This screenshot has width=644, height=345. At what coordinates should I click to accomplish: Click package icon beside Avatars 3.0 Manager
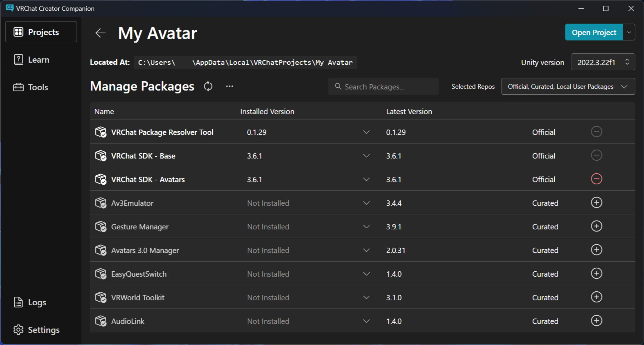tap(101, 250)
